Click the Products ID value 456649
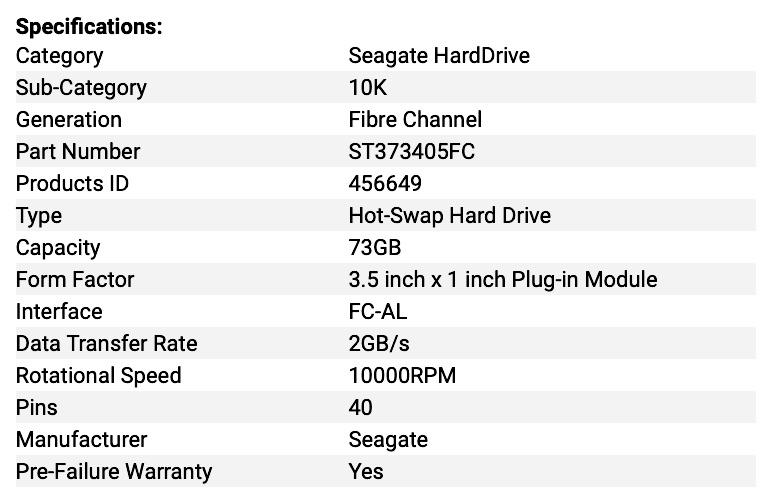The image size is (779, 504). tap(385, 183)
